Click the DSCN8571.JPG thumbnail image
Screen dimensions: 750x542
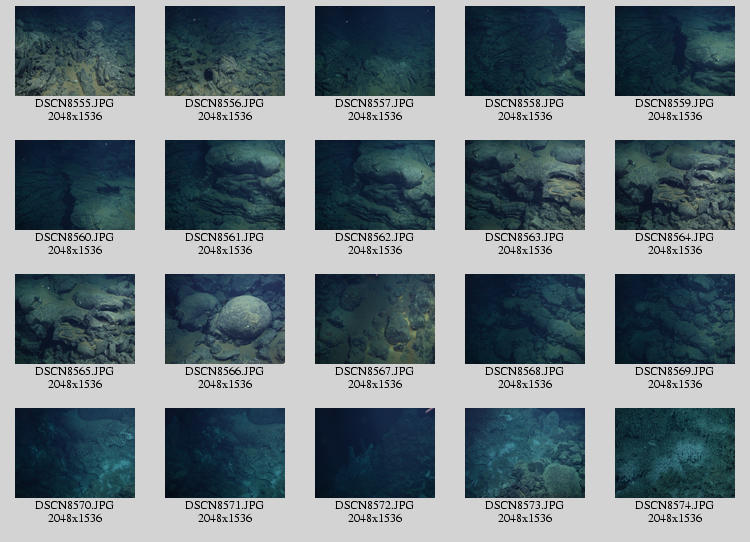point(225,453)
